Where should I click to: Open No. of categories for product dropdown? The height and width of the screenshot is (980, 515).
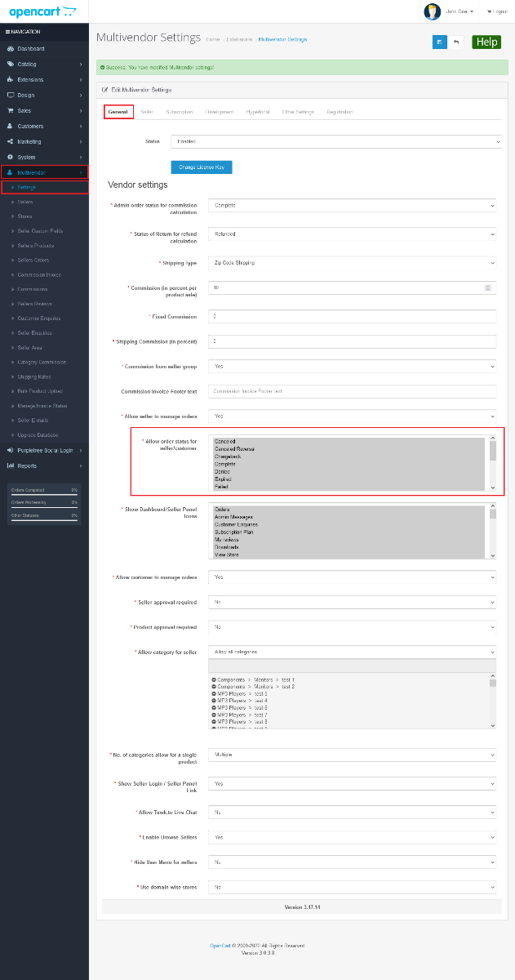point(352,755)
